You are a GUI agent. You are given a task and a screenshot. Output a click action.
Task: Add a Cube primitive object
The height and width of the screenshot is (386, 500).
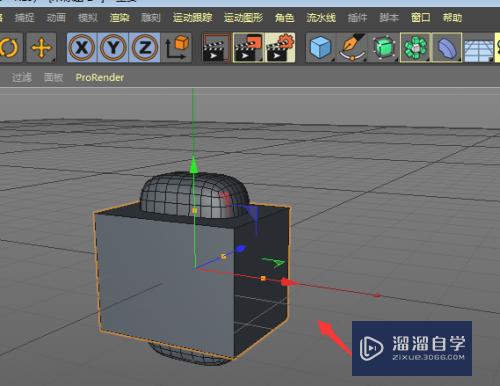(x=320, y=48)
